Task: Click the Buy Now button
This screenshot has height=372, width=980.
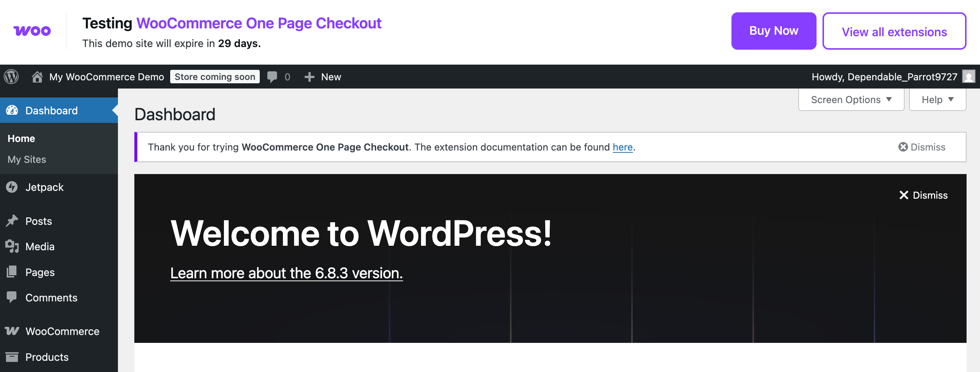Action: click(x=773, y=31)
